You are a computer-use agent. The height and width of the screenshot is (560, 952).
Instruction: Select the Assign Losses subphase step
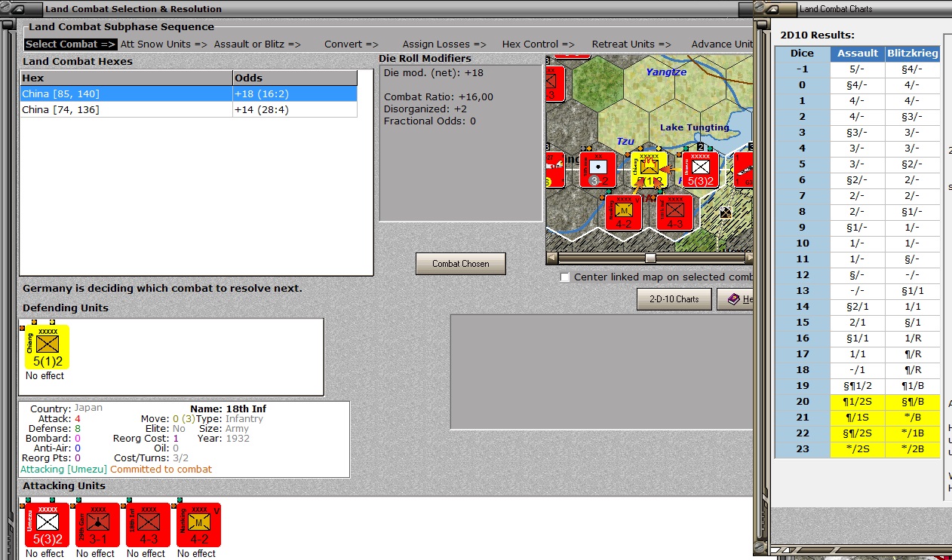point(444,44)
